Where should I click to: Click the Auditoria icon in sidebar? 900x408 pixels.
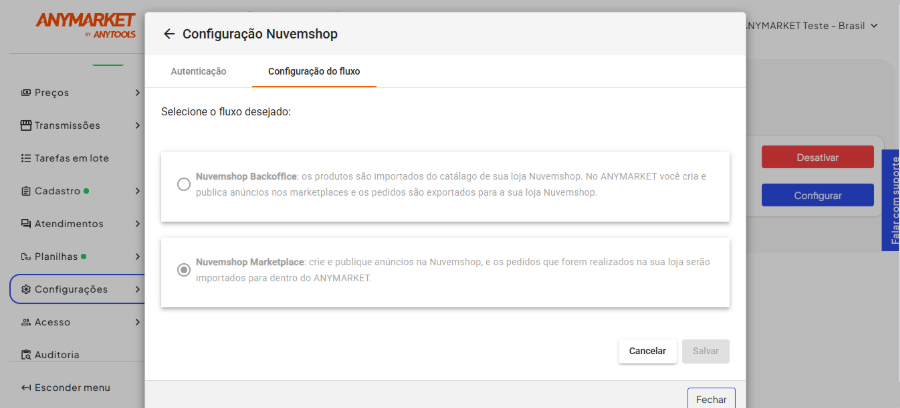pyautogui.click(x=26, y=355)
